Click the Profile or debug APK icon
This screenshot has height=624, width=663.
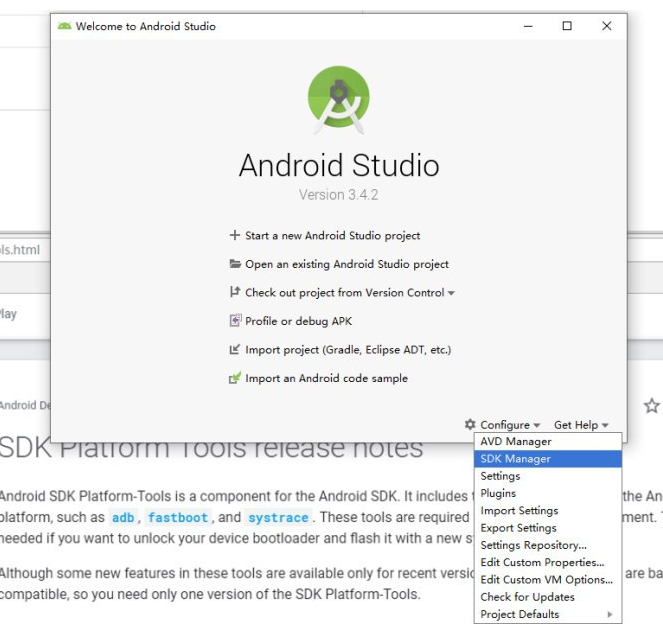tap(235, 320)
